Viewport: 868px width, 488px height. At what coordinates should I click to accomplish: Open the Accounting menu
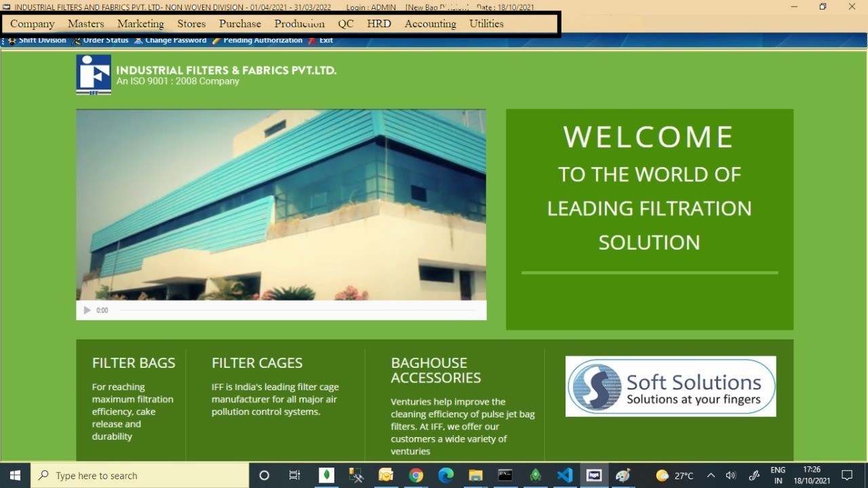pyautogui.click(x=430, y=24)
